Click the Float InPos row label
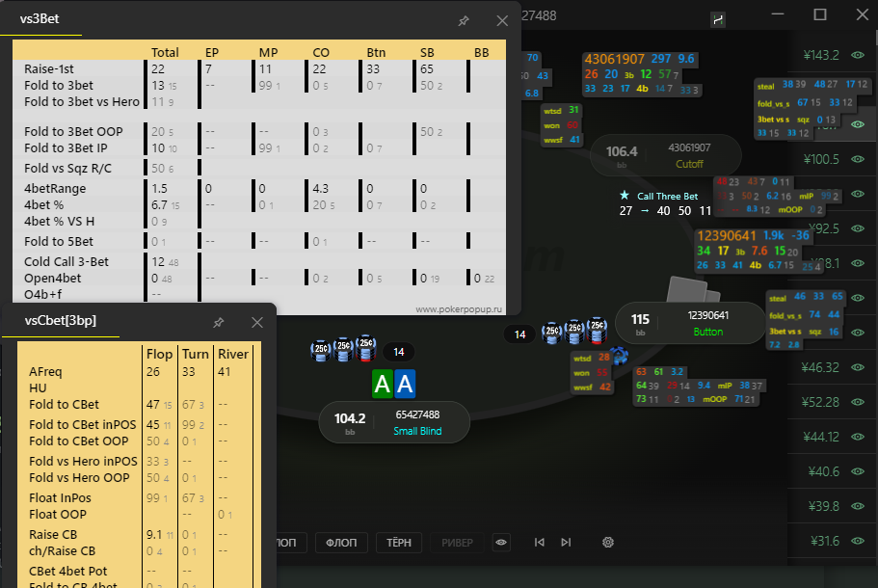This screenshot has width=878, height=588. [60, 497]
